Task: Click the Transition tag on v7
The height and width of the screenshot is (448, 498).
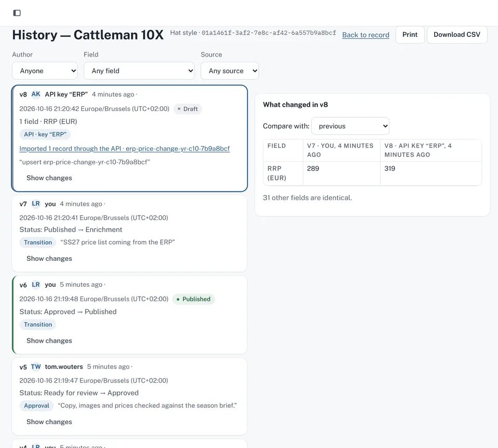Action: pos(38,242)
